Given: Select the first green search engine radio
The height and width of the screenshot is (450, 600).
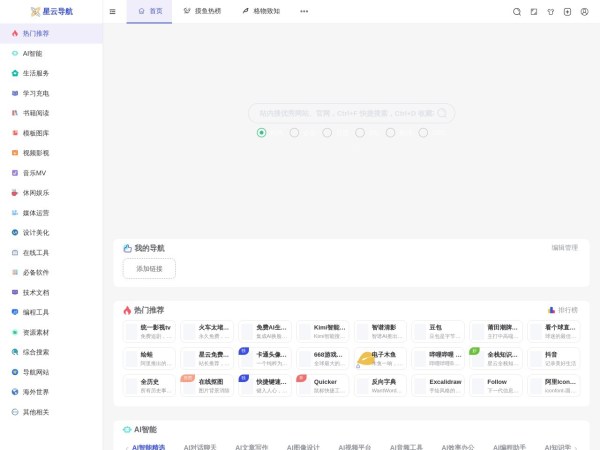Looking at the screenshot, I should tap(262, 132).
